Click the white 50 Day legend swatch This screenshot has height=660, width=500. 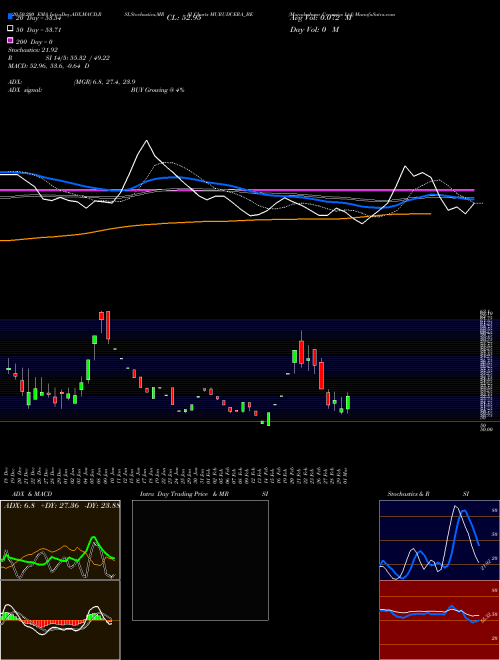[10, 29]
